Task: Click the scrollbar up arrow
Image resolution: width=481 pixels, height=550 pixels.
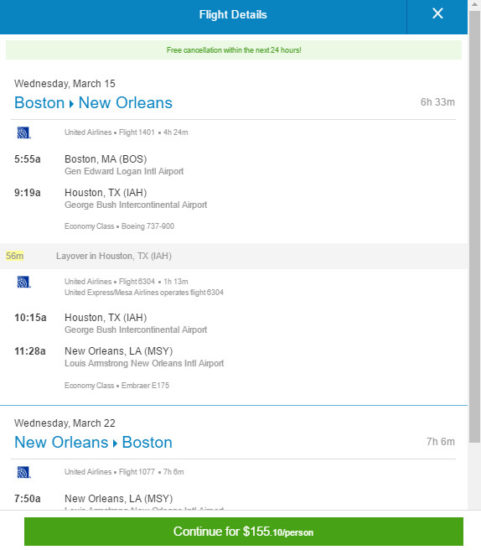Action: [475, 4]
